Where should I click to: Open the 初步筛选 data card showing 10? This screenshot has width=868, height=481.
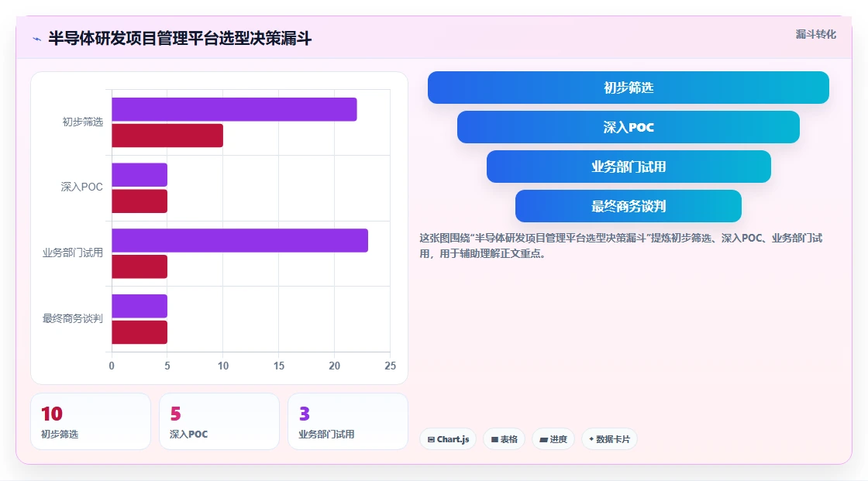point(91,422)
